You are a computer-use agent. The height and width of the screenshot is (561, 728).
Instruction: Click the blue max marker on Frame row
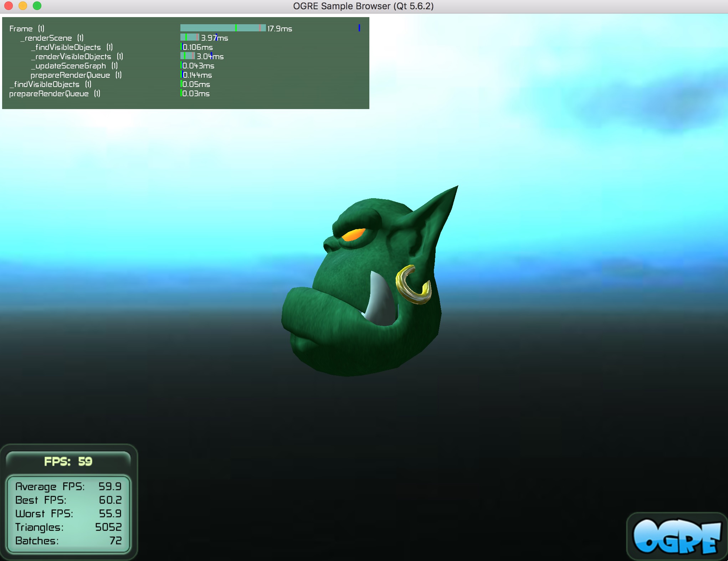(x=359, y=28)
